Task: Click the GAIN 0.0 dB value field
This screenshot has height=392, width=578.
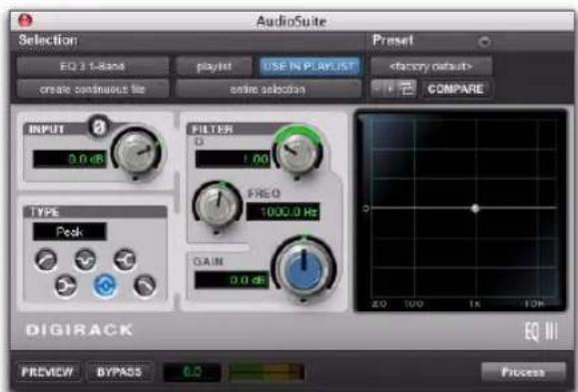Action: pyautogui.click(x=232, y=280)
